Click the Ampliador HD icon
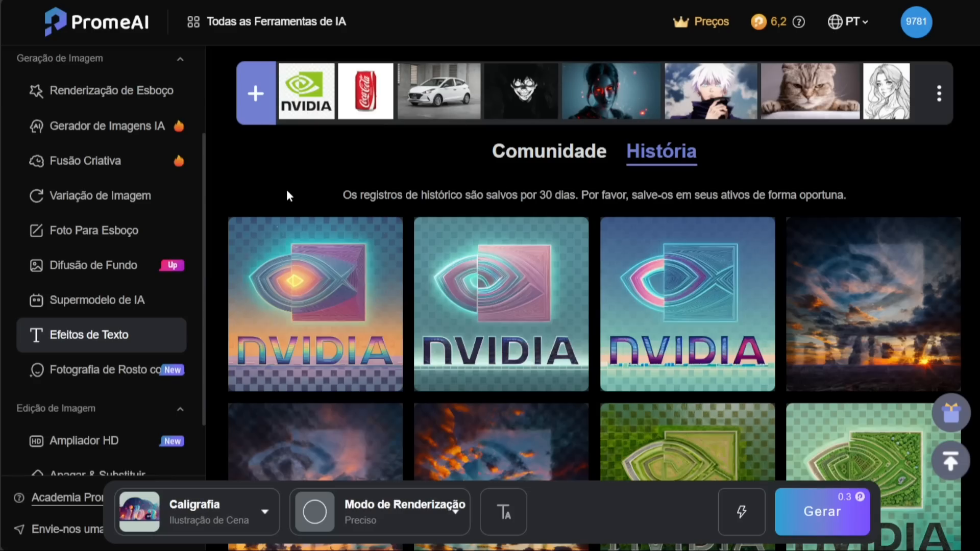This screenshot has height=551, width=980. click(x=36, y=441)
